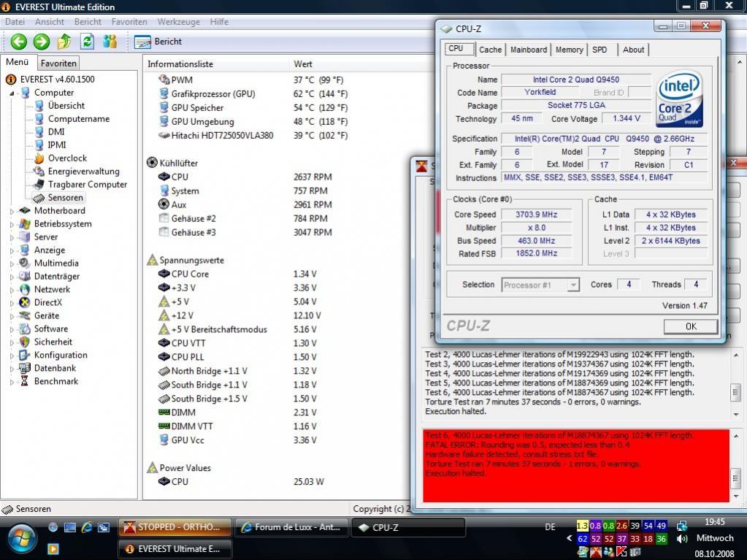Viewport: 747px width, 560px height.
Task: Switch to the Mainboard tab in CPU-Z
Action: (529, 50)
